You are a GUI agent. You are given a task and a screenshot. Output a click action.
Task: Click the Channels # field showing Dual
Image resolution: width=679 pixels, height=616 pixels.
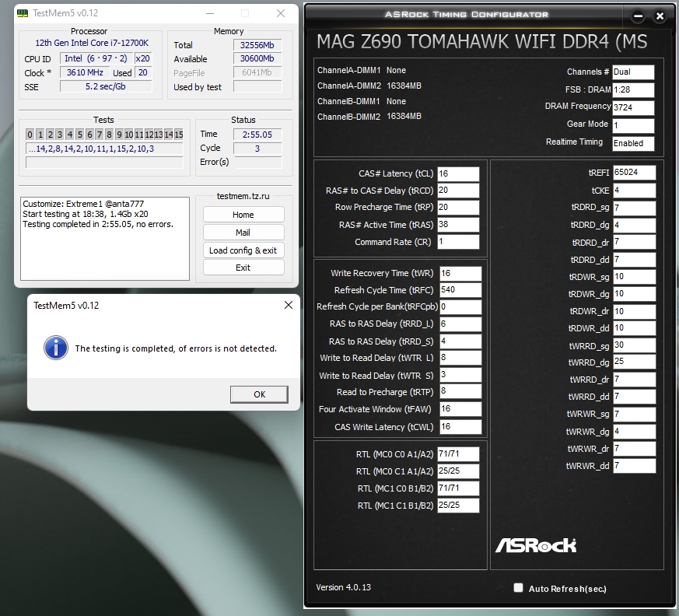(x=633, y=72)
